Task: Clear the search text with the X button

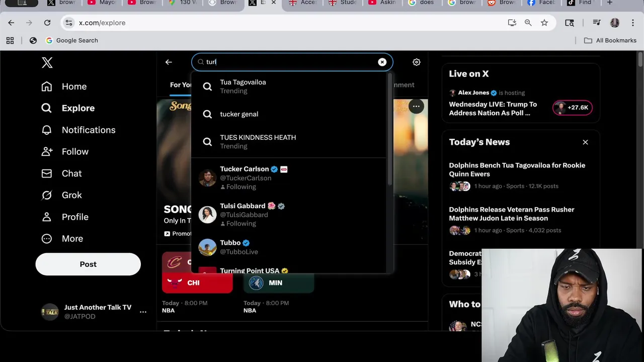Action: [382, 62]
